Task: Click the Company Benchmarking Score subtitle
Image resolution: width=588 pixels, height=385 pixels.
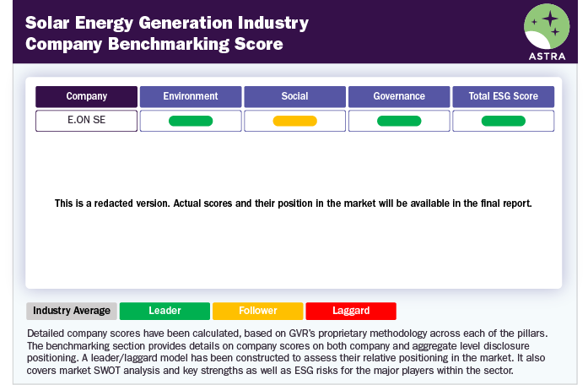Action: [x=153, y=44]
